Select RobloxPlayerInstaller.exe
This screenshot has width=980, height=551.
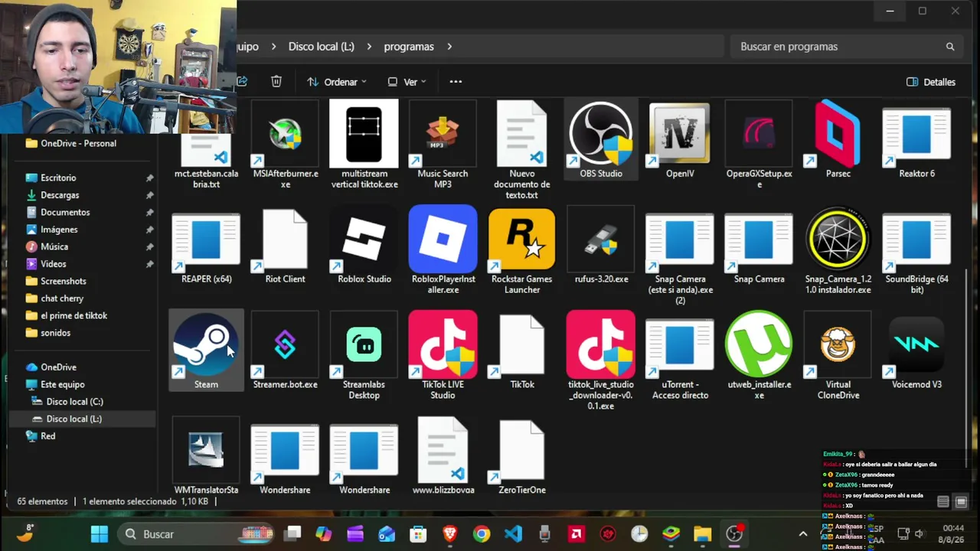click(x=443, y=250)
